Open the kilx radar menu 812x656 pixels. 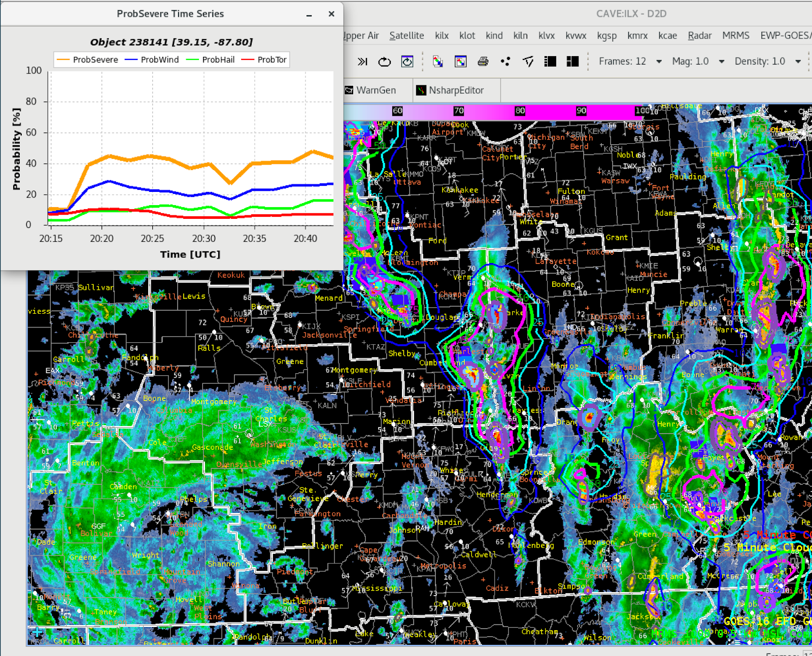pos(442,36)
